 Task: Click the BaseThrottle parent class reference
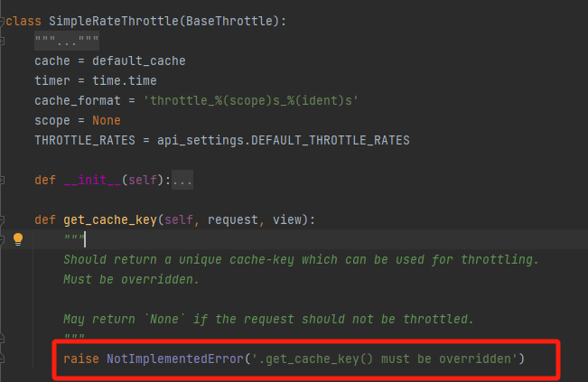pos(229,21)
